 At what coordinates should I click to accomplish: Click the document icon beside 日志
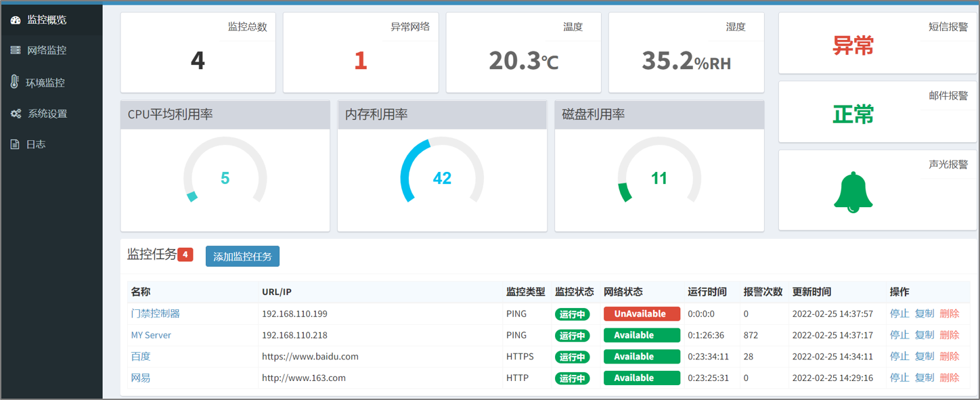(x=15, y=144)
